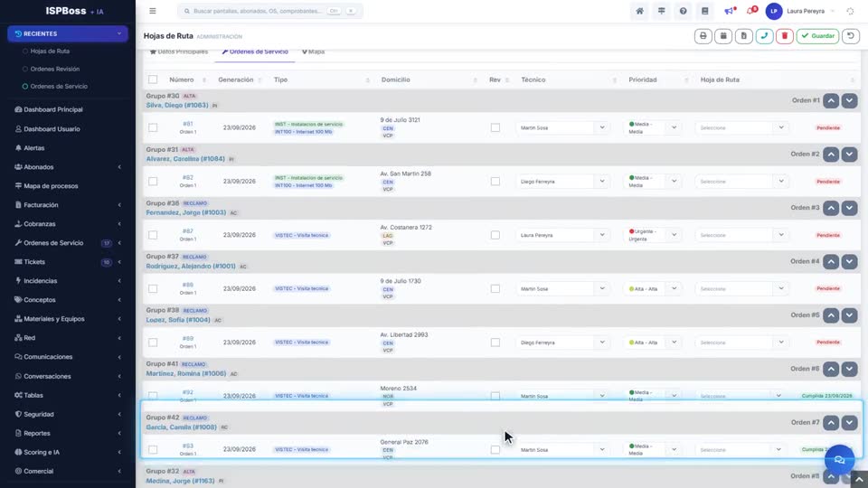The image size is (868, 488).
Task: Click the print route sheet button
Action: [x=703, y=36]
